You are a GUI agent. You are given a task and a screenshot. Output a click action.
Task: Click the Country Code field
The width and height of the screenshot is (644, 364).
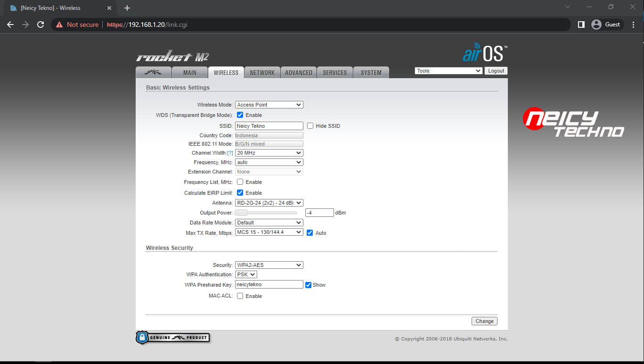coord(269,135)
